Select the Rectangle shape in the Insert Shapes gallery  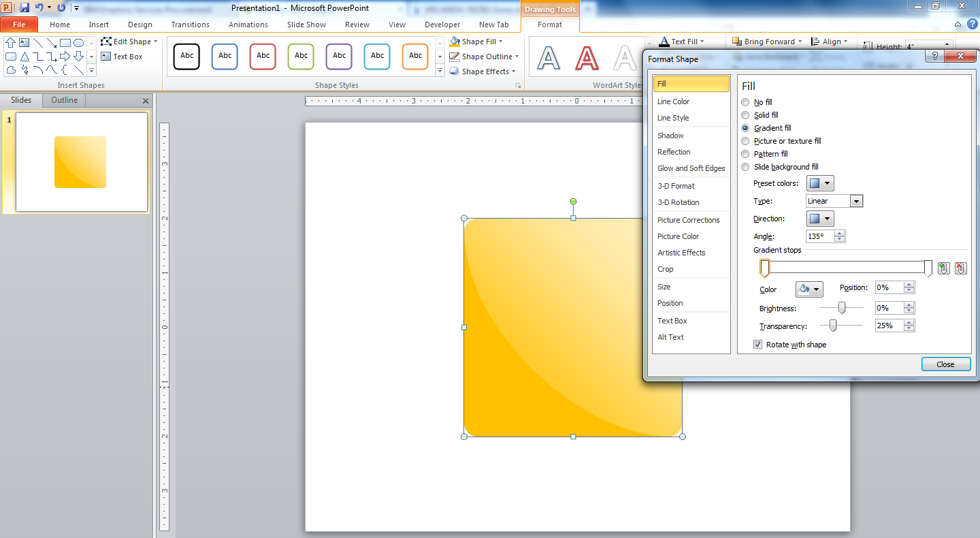65,42
